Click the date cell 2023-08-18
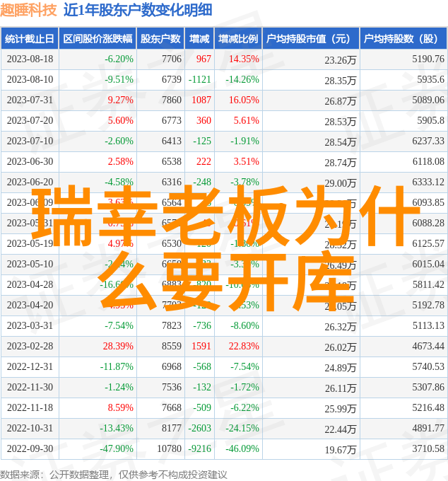 30,59
